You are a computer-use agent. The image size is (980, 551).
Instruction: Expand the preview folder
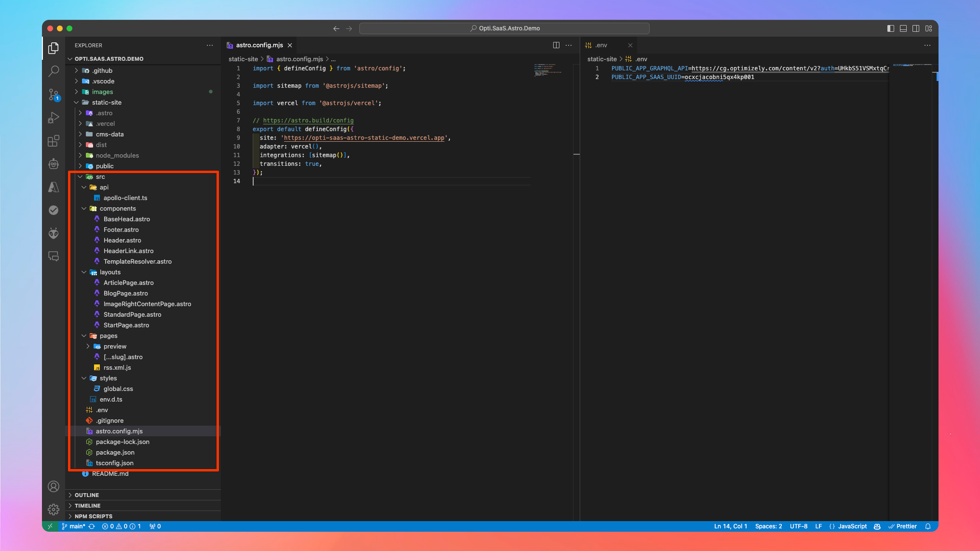[x=115, y=346]
